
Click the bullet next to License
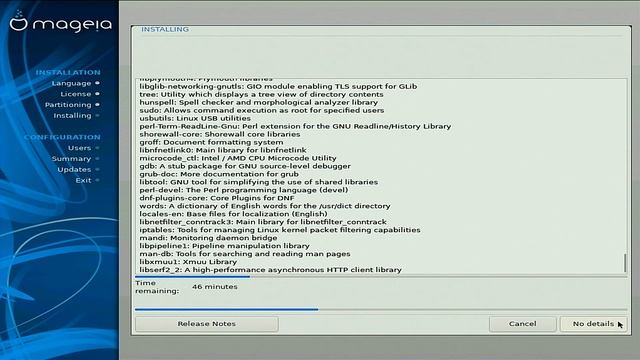(97, 93)
